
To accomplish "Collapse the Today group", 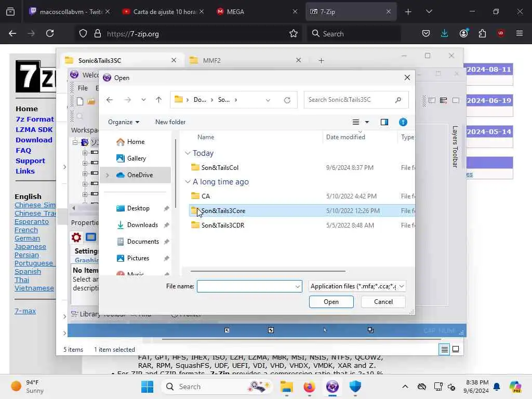I will tap(188, 153).
